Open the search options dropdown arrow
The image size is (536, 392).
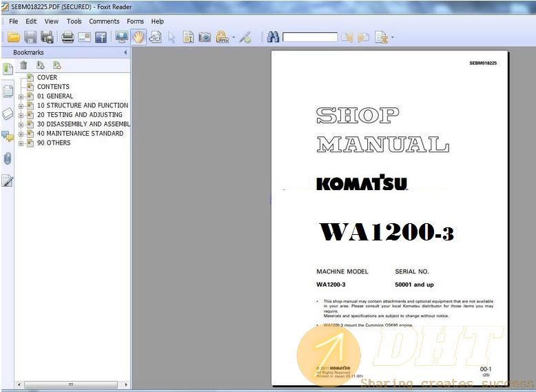pyautogui.click(x=392, y=37)
